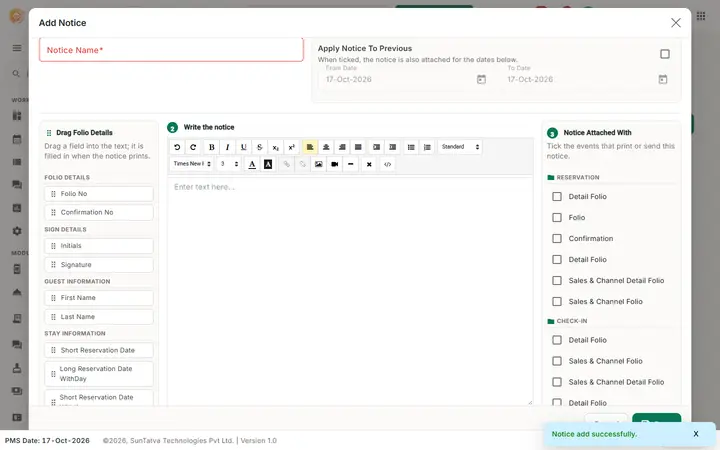Select the Short Reservation Date chip
This screenshot has width=720, height=450.
(x=99, y=350)
